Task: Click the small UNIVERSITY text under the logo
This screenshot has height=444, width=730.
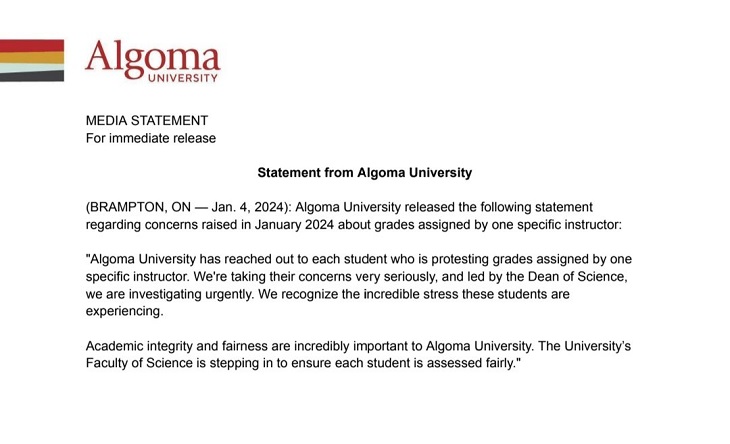Action: (180, 75)
